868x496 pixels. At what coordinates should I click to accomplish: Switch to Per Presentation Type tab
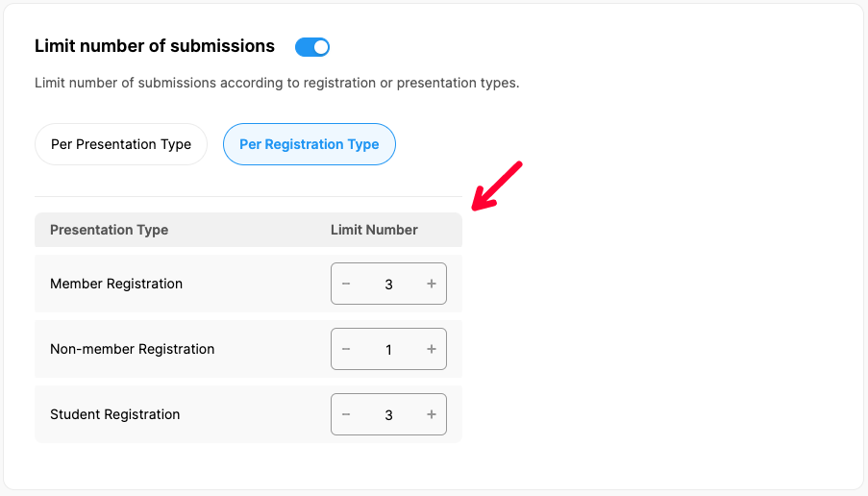coord(121,144)
